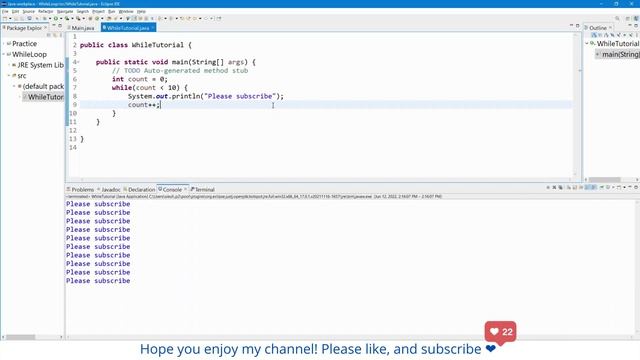Open the Refactor menu

[46, 11]
